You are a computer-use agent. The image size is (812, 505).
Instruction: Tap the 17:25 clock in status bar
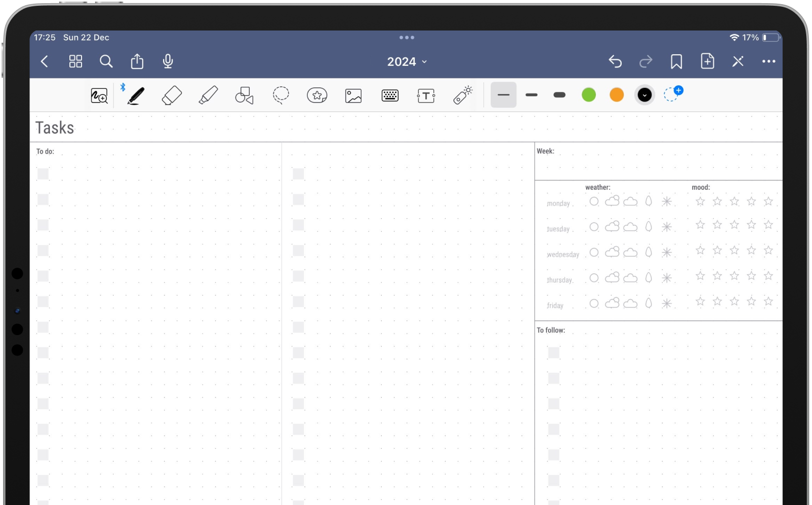click(x=45, y=37)
